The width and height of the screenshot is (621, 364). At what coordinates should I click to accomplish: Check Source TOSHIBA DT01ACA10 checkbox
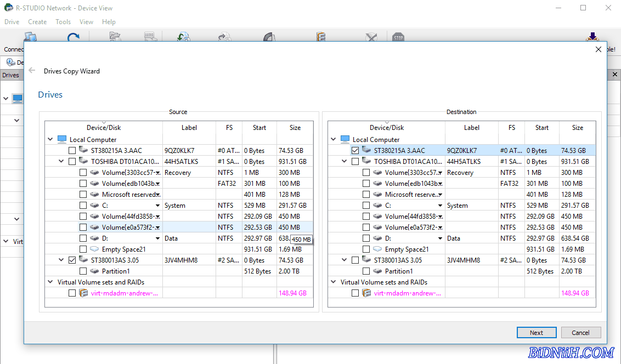[72, 161]
